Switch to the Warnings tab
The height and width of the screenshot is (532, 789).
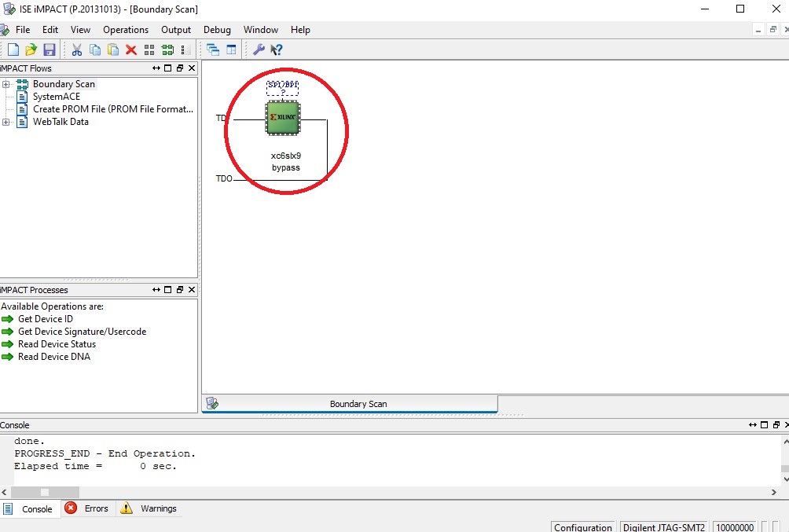(149, 508)
